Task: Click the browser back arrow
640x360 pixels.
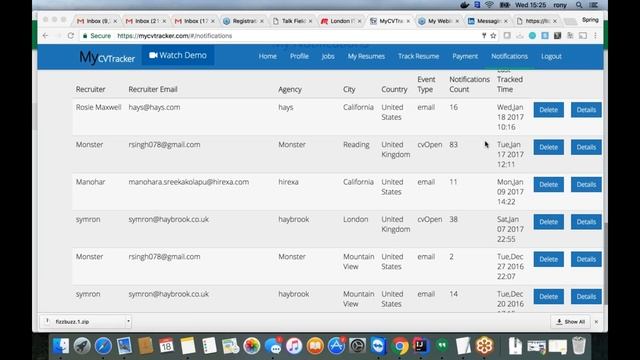Action: tap(45, 36)
